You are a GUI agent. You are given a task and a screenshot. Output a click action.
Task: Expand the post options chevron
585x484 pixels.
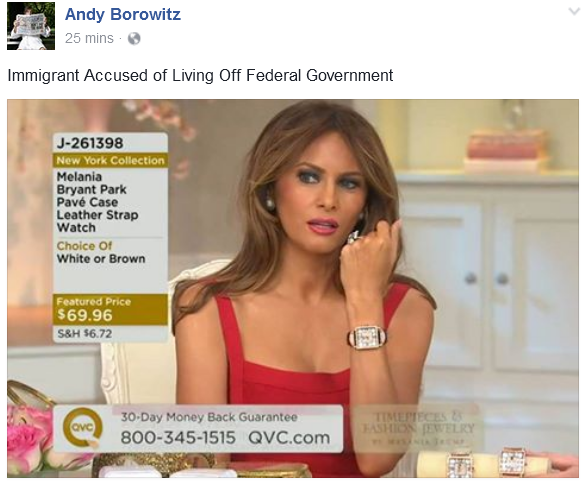[x=574, y=12]
